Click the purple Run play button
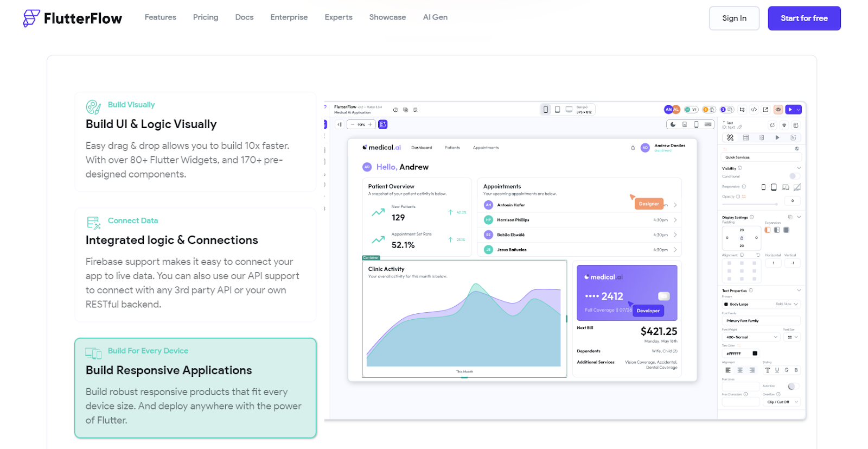Viewport: 868px width, 449px height. coord(790,110)
